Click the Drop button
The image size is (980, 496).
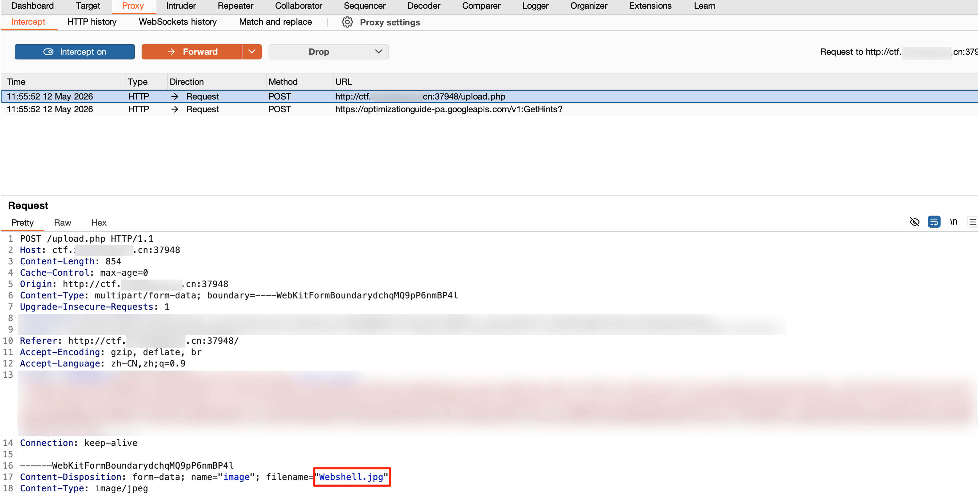[319, 52]
